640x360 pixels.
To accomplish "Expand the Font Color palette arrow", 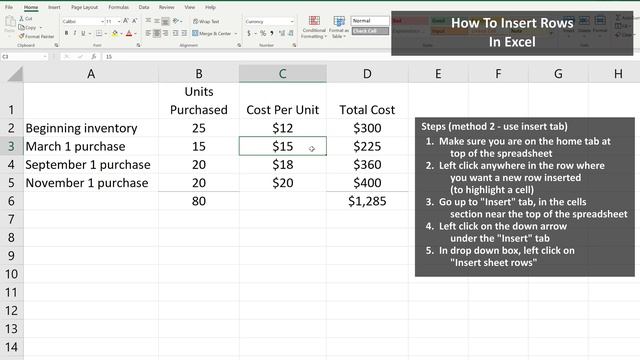I will click(x=135, y=33).
